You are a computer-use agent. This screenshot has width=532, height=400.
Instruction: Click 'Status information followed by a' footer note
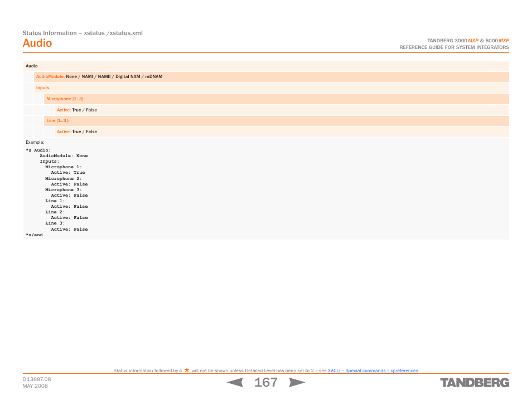148,370
